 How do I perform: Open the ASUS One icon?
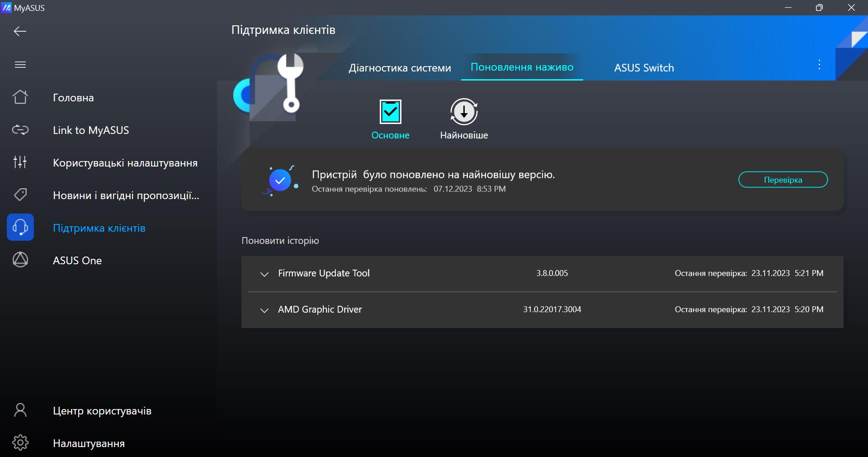[x=20, y=260]
